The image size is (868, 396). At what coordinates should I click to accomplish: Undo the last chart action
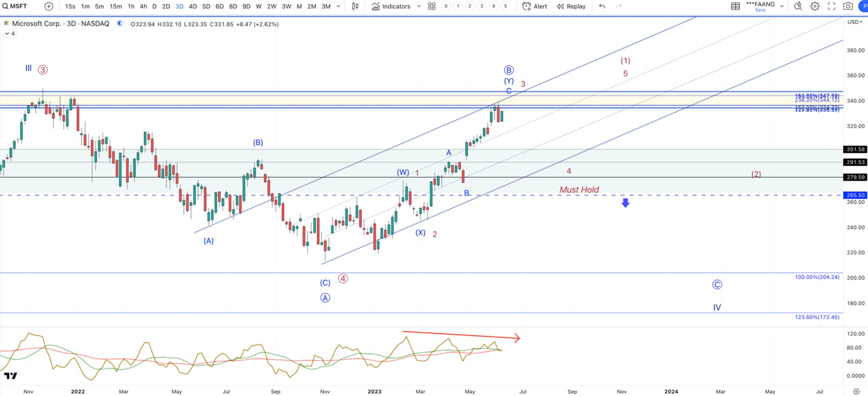[x=602, y=6]
